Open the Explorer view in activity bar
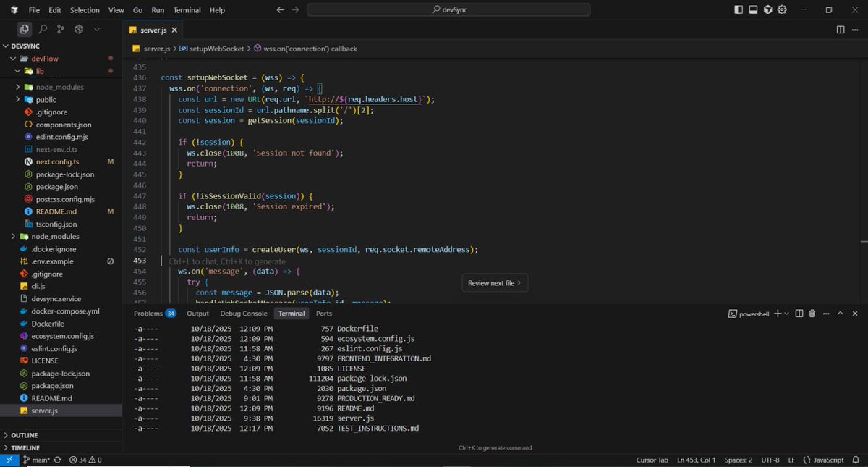The width and height of the screenshot is (868, 467). (x=25, y=30)
